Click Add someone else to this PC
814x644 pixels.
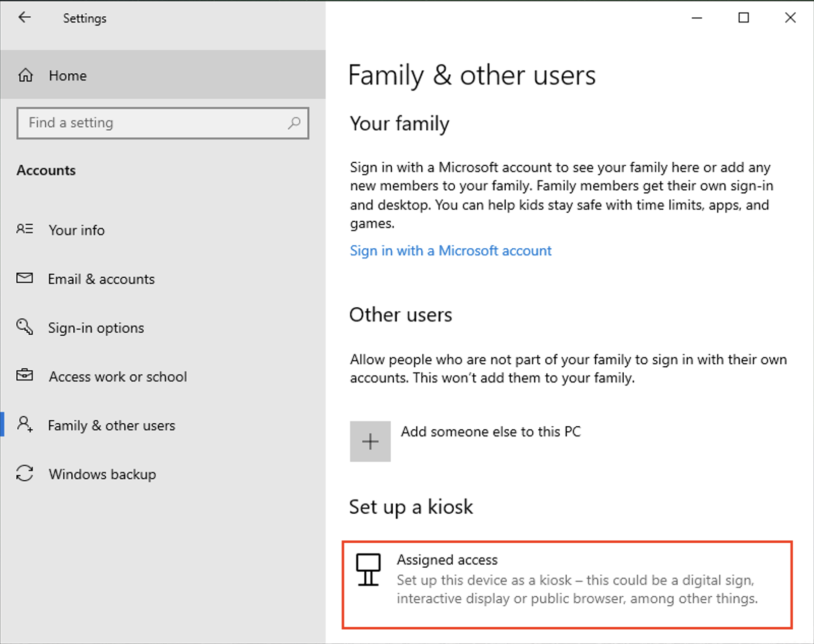[490, 431]
